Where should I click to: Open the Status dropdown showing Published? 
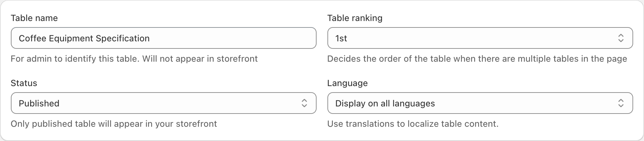[163, 103]
